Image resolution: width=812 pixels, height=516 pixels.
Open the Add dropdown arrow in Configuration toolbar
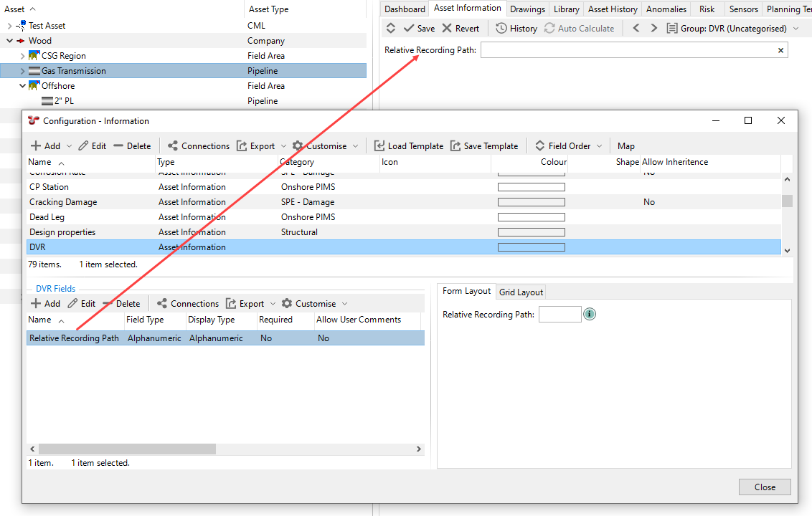(69, 146)
